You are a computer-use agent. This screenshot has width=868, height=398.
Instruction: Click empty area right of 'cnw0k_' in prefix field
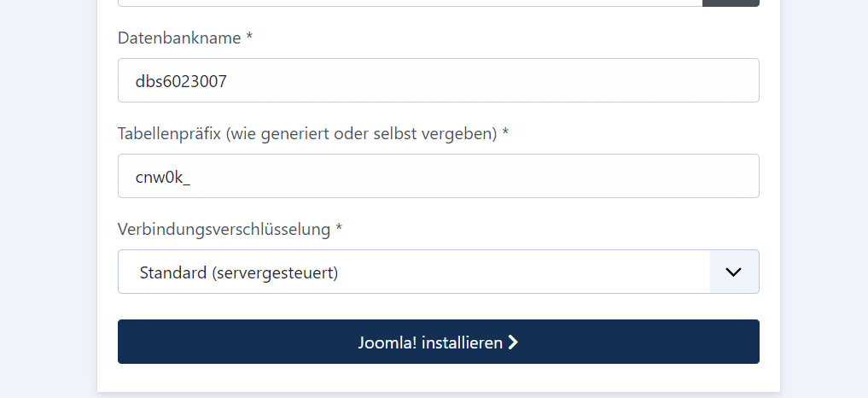(x=470, y=176)
